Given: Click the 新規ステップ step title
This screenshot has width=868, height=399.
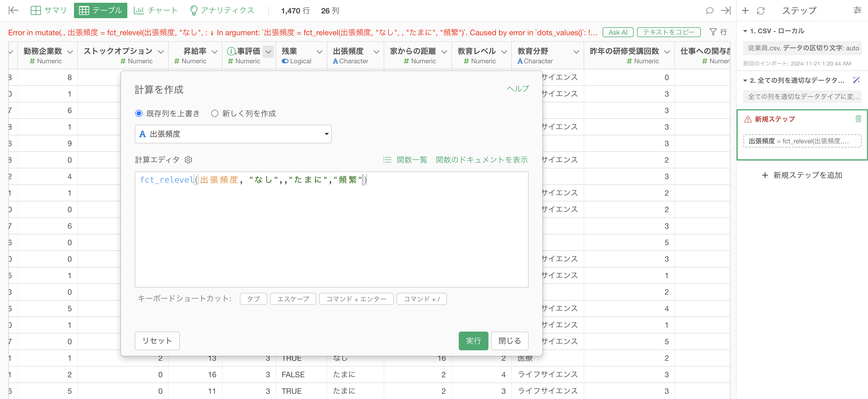Looking at the screenshot, I should (x=775, y=119).
